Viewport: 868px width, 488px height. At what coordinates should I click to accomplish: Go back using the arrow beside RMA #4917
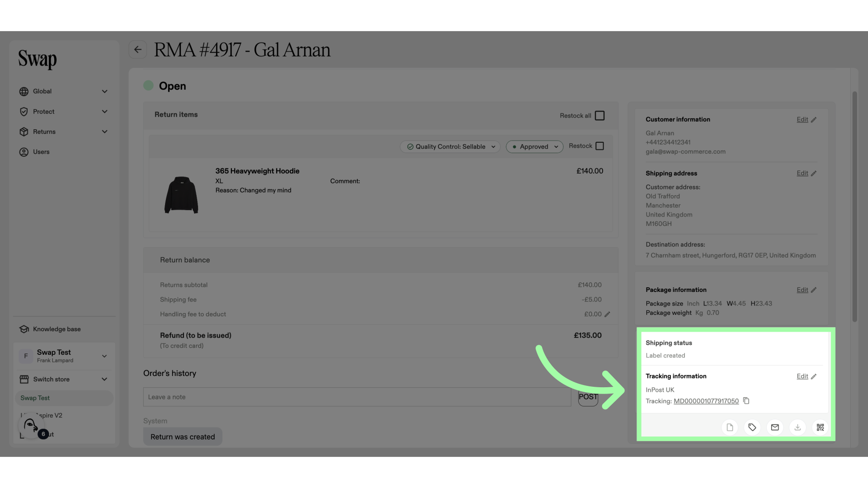click(137, 49)
